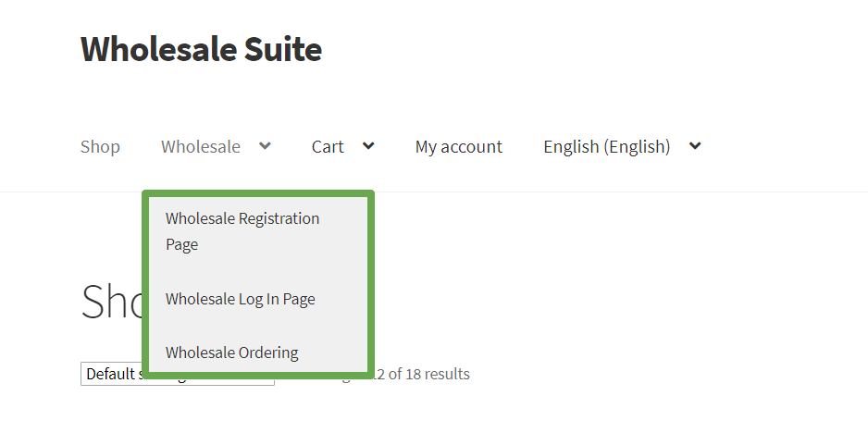The image size is (868, 433).
Task: Click the Cart menu label
Action: pos(328,147)
